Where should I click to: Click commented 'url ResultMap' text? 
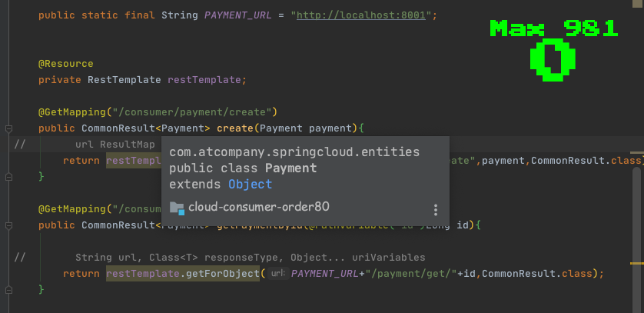click(x=115, y=145)
